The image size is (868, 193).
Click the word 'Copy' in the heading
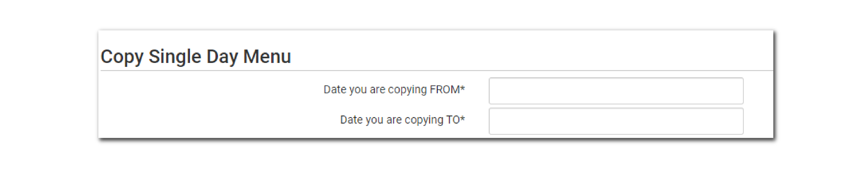[x=122, y=57]
